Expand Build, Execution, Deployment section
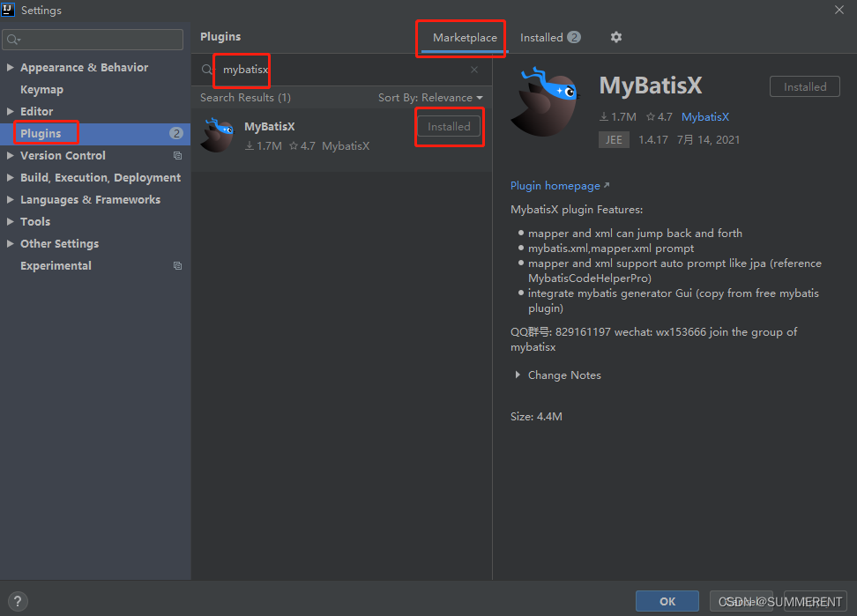The height and width of the screenshot is (616, 857). click(x=10, y=177)
